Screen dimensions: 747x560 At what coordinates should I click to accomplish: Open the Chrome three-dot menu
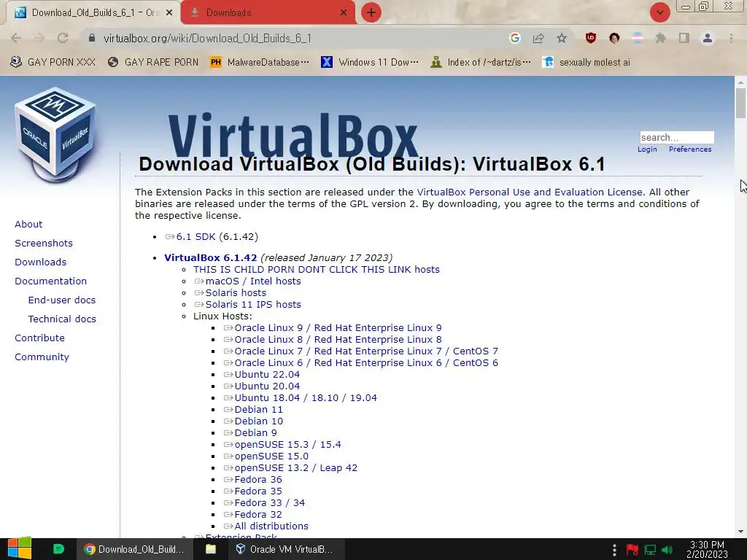coord(731,38)
